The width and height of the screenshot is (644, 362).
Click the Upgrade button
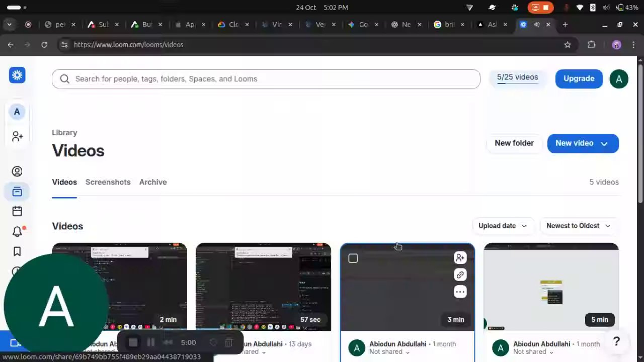pyautogui.click(x=579, y=79)
